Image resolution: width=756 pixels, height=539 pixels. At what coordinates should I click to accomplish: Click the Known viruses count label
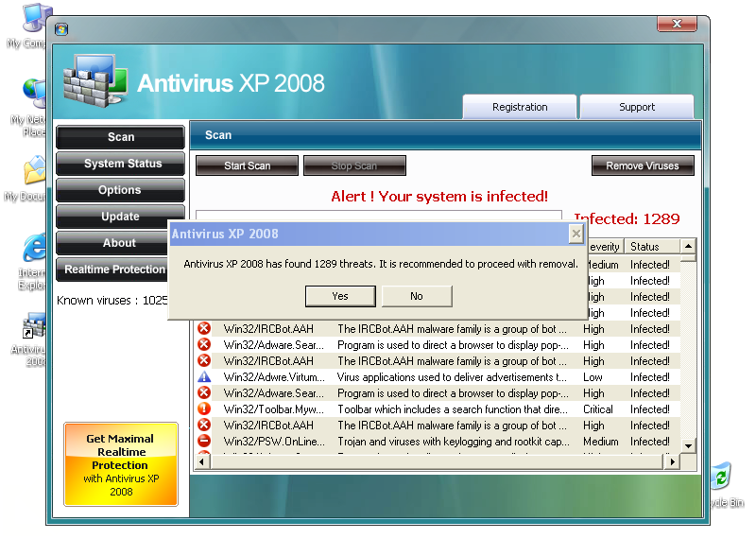point(112,300)
